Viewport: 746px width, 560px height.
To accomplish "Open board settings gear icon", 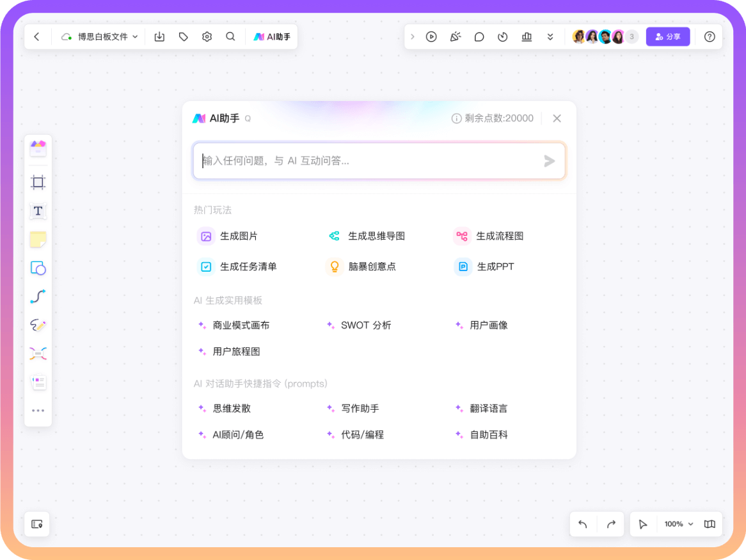I will click(207, 36).
